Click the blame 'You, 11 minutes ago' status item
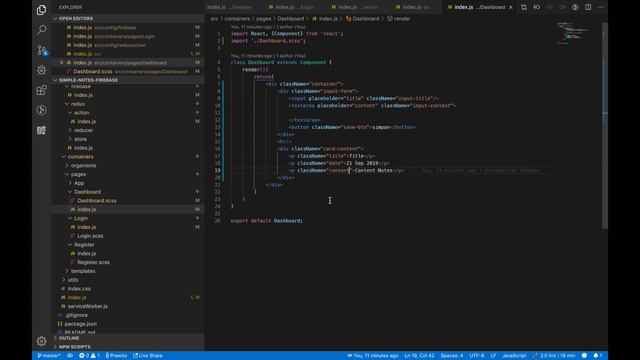Viewport: 640px width, 360px height. coord(372,356)
